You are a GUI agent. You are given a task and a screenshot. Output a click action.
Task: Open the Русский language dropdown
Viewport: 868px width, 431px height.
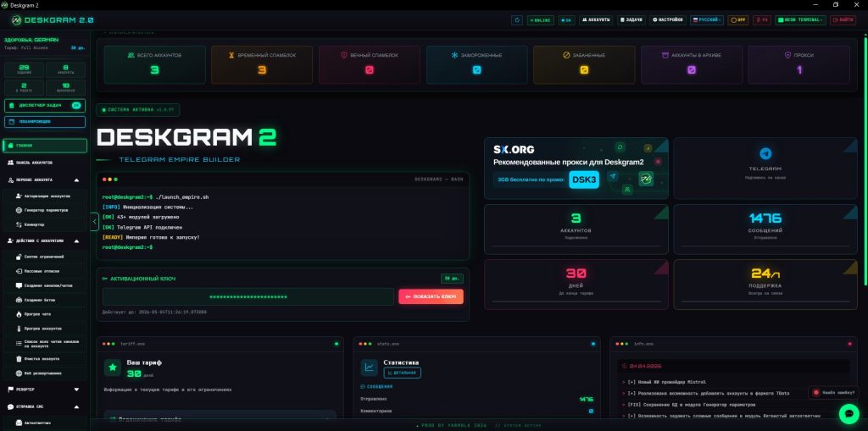(x=706, y=20)
